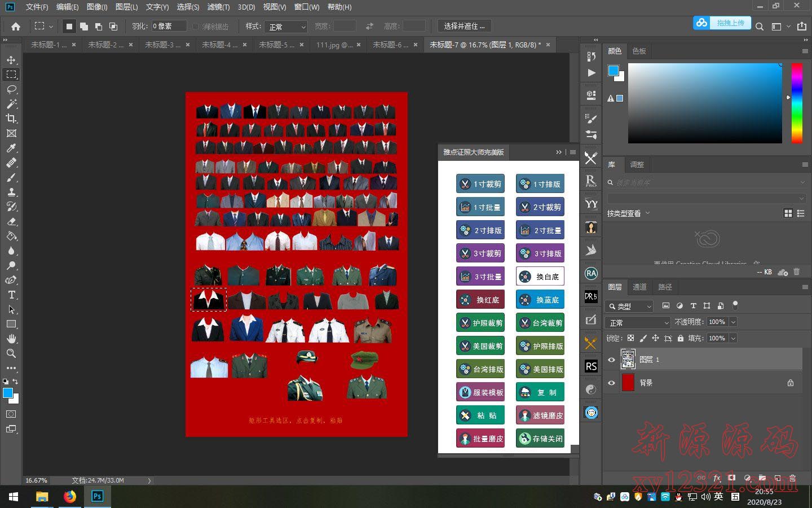Hide the 背景 layer visibility eye
Viewport: 812px width, 508px height.
[x=611, y=383]
